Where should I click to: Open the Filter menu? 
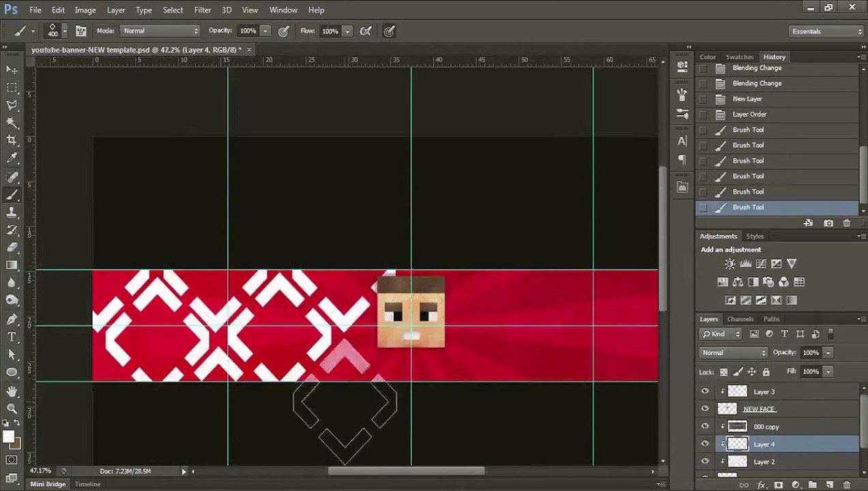[202, 10]
